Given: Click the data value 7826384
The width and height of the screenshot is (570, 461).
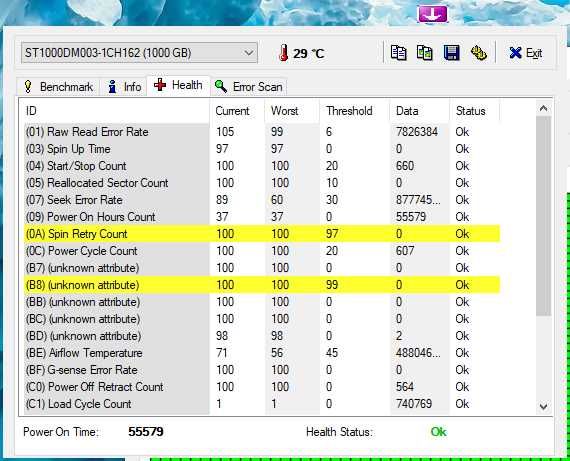Looking at the screenshot, I should point(417,132).
